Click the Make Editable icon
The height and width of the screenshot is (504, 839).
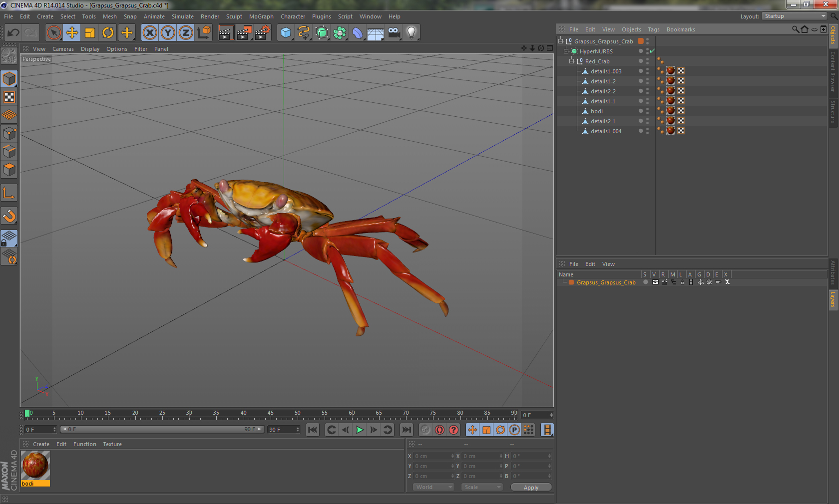coord(9,55)
